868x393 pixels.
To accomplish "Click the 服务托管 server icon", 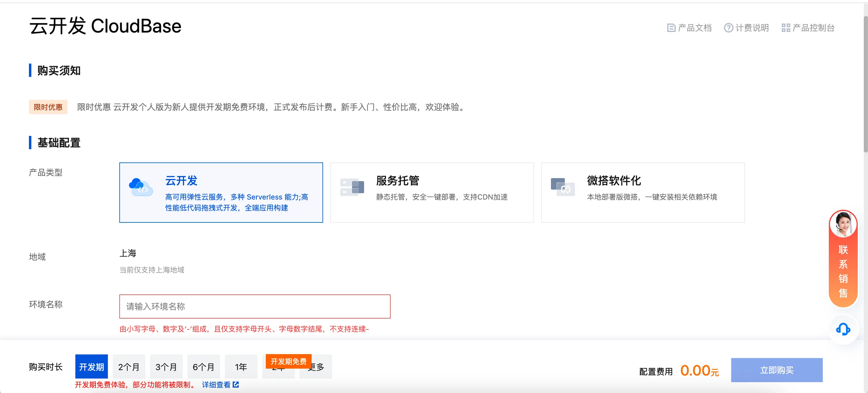I will 352,187.
